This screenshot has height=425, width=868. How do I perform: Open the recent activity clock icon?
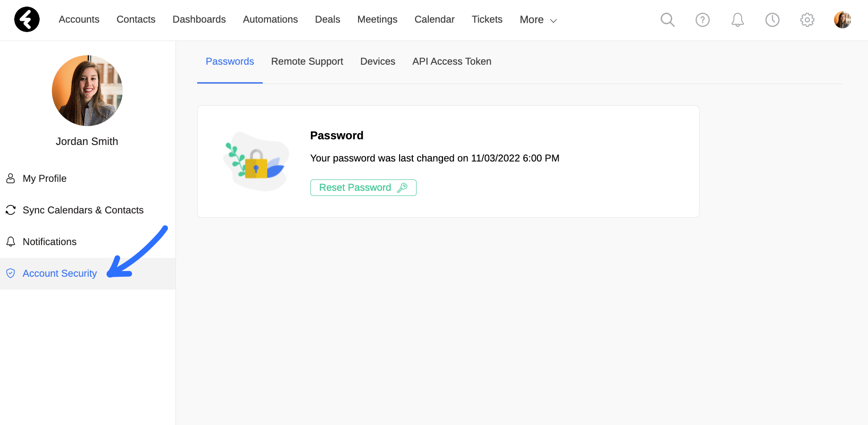point(772,20)
